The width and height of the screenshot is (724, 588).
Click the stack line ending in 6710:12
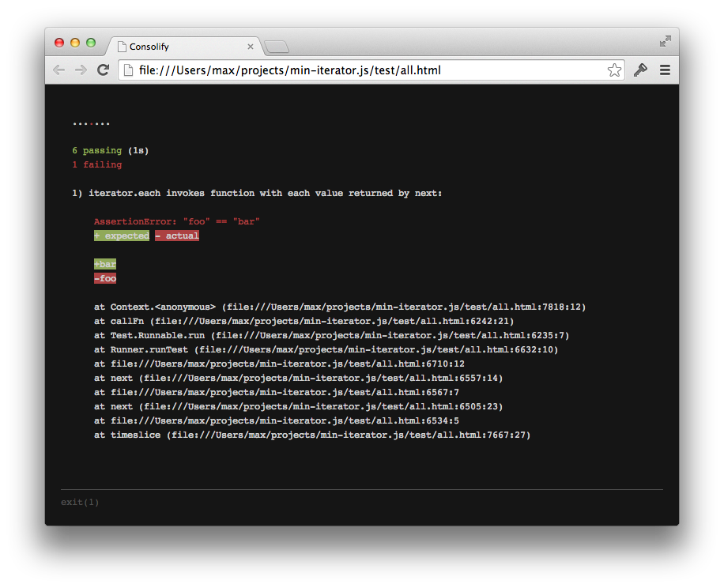pos(279,364)
